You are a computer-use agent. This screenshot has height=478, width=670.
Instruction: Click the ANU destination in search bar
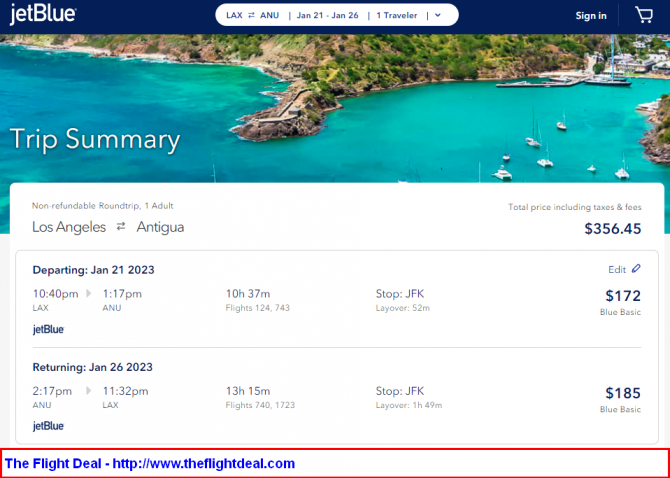[x=270, y=15]
